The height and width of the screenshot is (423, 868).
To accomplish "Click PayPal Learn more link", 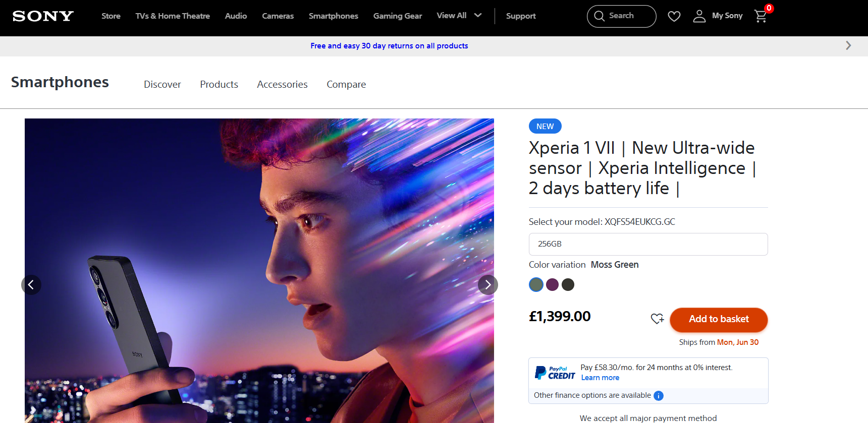I will (600, 378).
